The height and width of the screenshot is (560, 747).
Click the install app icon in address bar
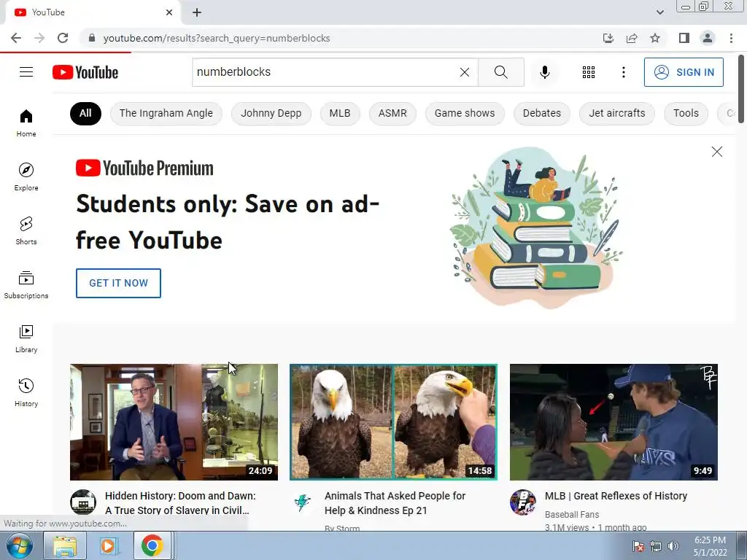tap(608, 38)
